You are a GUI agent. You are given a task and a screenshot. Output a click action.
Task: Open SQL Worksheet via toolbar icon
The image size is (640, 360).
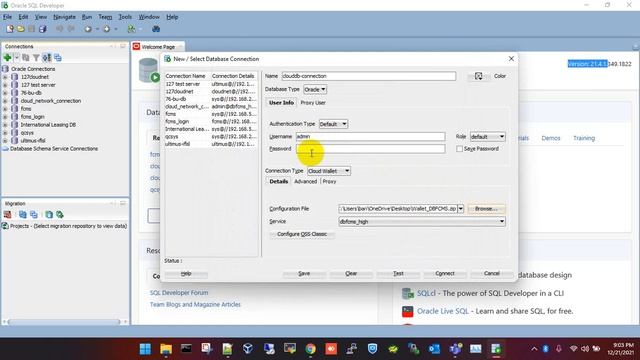[x=131, y=29]
